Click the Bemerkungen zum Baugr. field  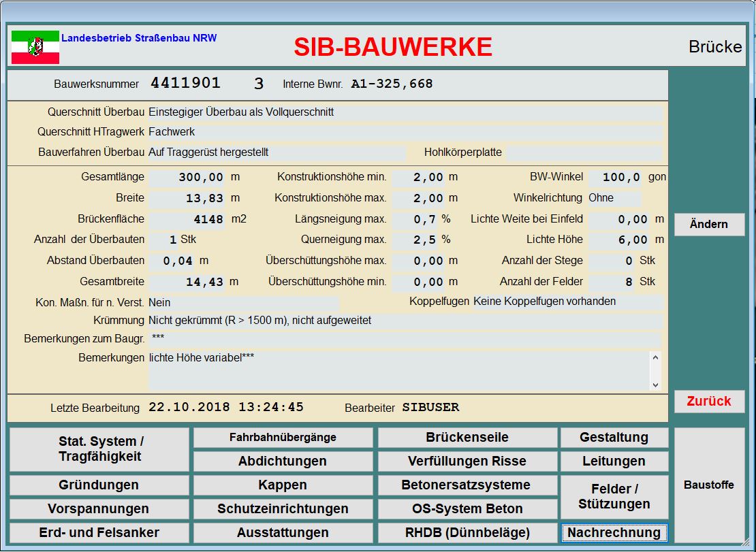click(x=405, y=340)
